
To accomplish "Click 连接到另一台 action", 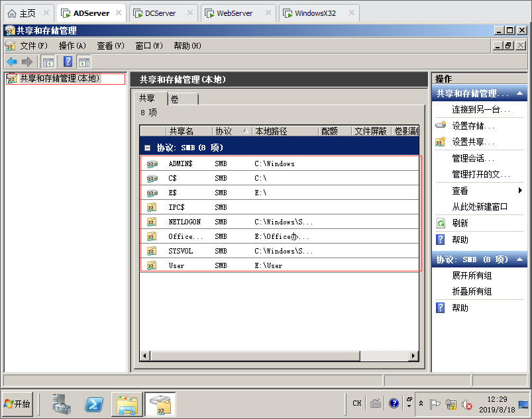I will point(481,109).
